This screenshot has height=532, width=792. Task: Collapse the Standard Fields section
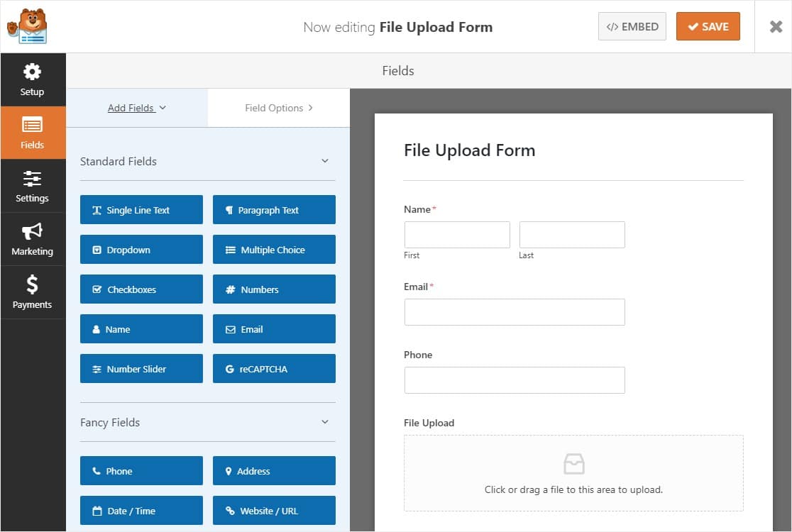325,161
